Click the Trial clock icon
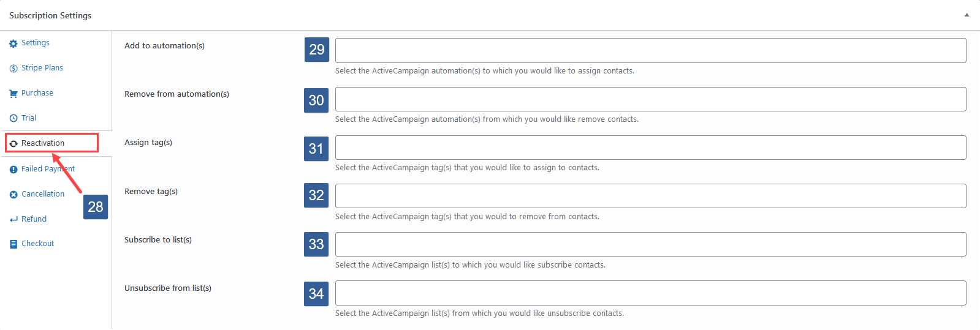 tap(13, 118)
